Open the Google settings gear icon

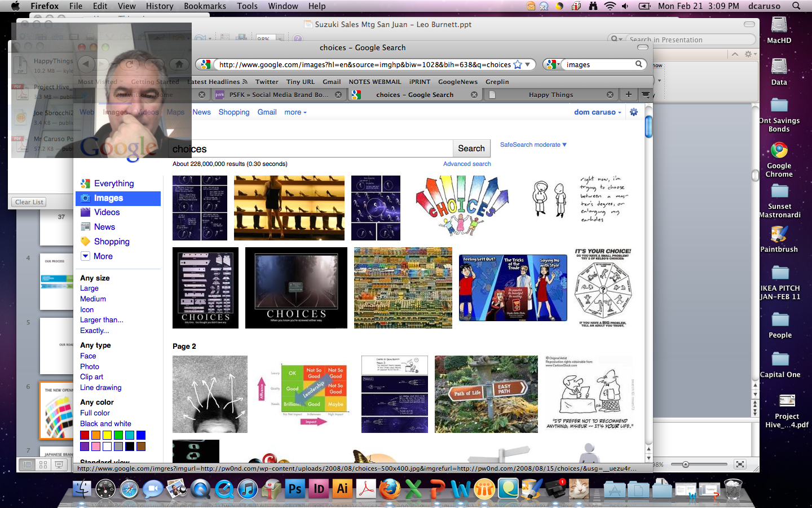(x=634, y=112)
